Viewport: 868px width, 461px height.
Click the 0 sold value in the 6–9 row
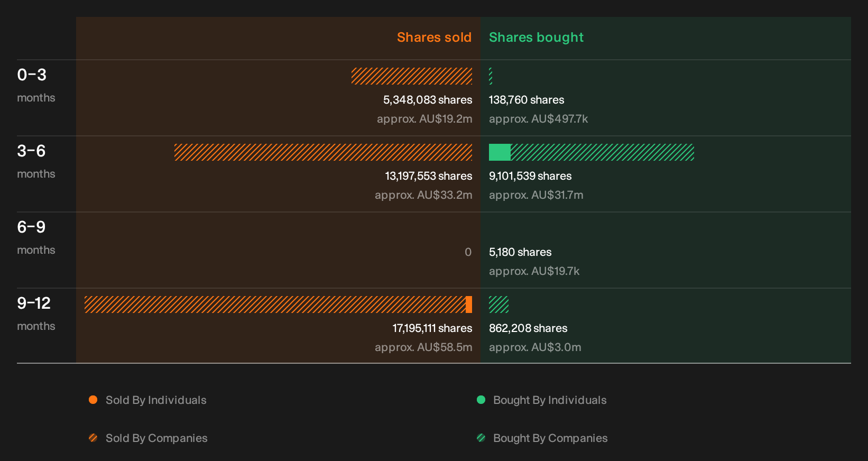pyautogui.click(x=468, y=252)
